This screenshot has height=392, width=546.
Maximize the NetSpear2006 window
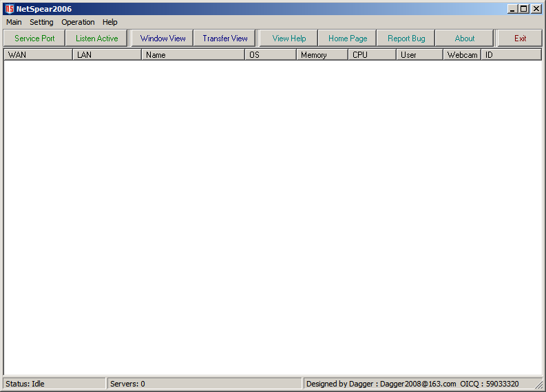524,9
